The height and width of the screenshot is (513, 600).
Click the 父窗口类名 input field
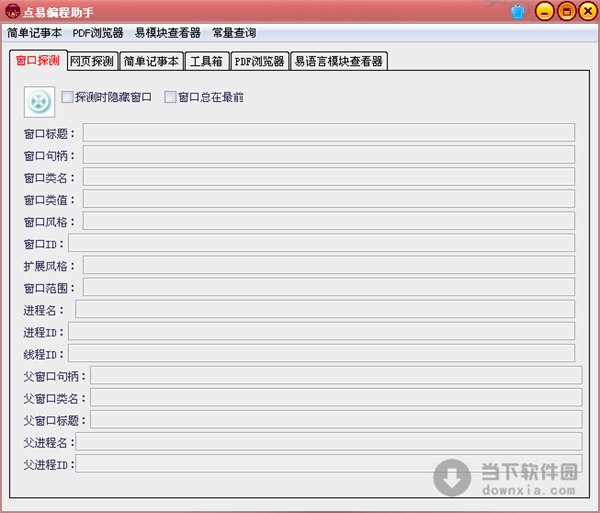(x=336, y=397)
